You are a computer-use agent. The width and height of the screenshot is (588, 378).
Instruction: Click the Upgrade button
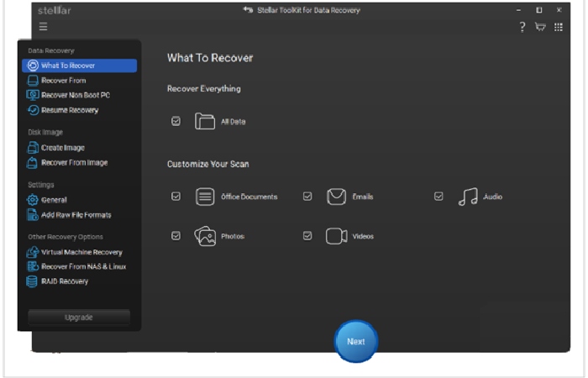tap(79, 318)
